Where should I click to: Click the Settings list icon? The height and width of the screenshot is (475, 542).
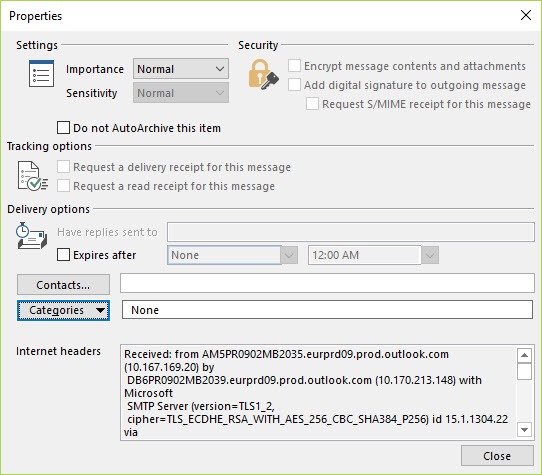tap(41, 74)
